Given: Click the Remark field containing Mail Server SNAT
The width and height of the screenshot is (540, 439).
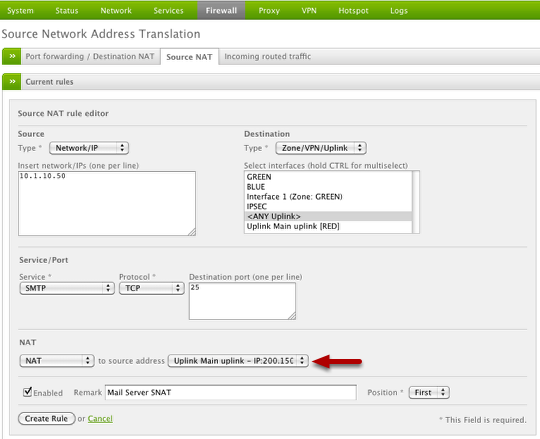Looking at the screenshot, I should point(230,392).
